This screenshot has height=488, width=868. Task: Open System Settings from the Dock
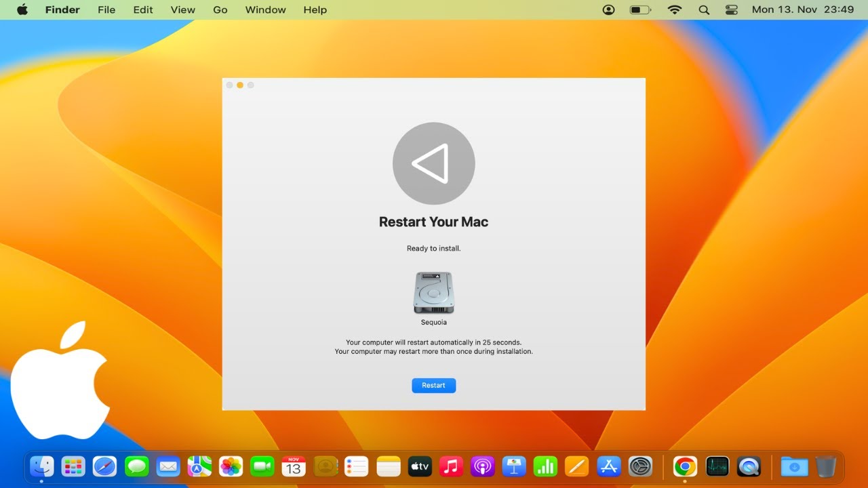(640, 466)
